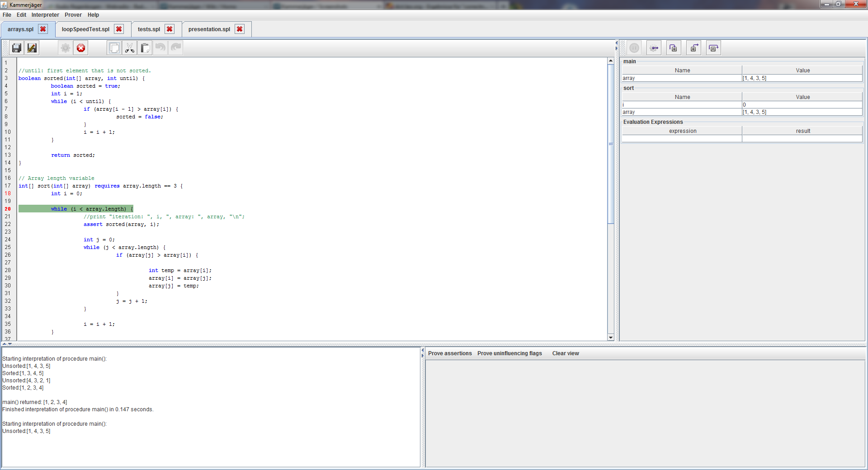868x470 pixels.
Task: Click the Clear view button
Action: pyautogui.click(x=565, y=353)
